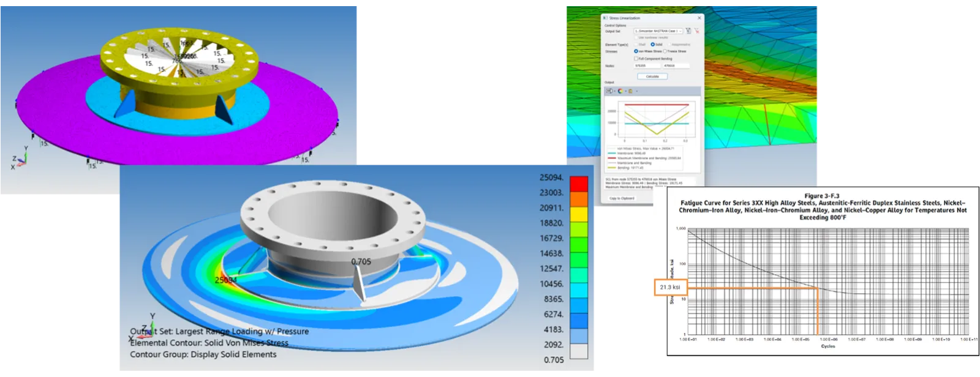Select the Tresca Stress radio button
Image resolution: width=980 pixels, height=377 pixels.
665,51
